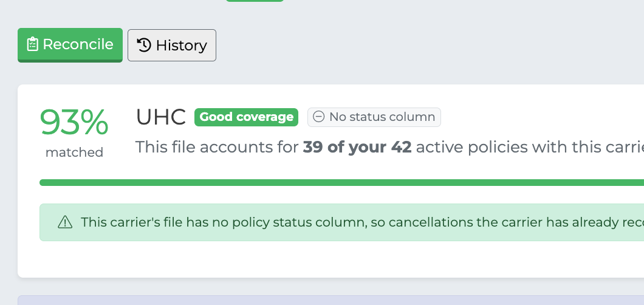Click the minus-circle icon in the status badge

pyautogui.click(x=318, y=117)
